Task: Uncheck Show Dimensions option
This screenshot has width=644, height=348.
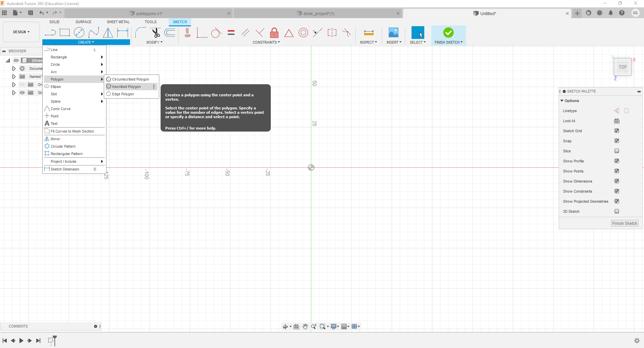Action: point(617,181)
